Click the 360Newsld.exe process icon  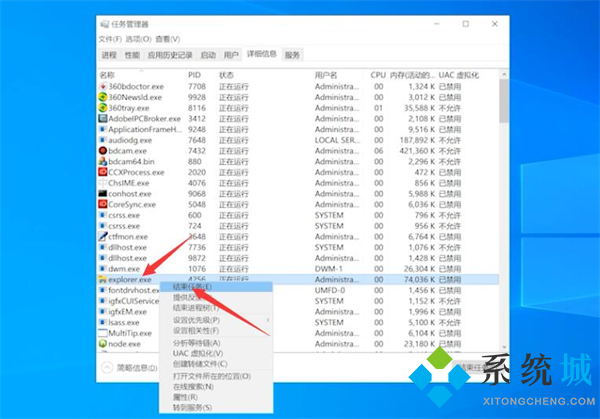(x=103, y=97)
